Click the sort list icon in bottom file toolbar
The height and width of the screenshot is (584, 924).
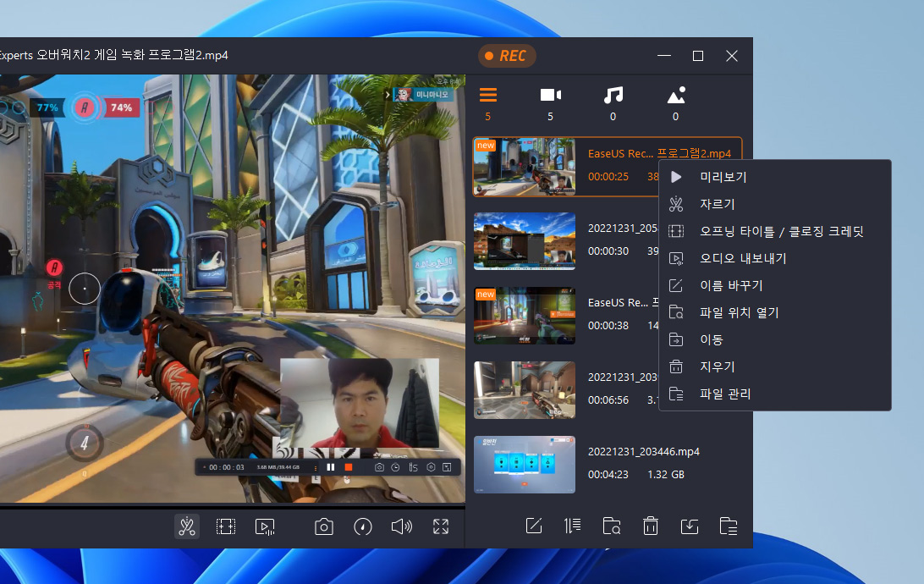(x=572, y=526)
